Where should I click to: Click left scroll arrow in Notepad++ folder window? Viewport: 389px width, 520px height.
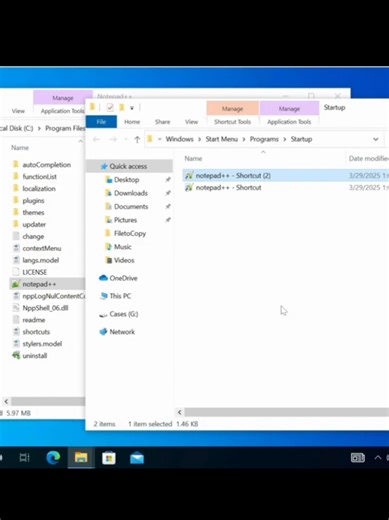click(x=6, y=401)
